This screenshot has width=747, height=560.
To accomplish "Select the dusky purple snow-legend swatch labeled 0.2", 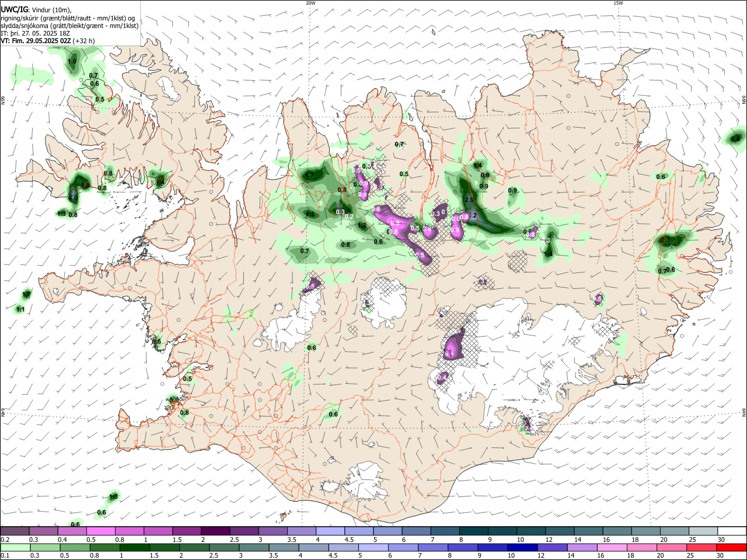I will [15, 531].
